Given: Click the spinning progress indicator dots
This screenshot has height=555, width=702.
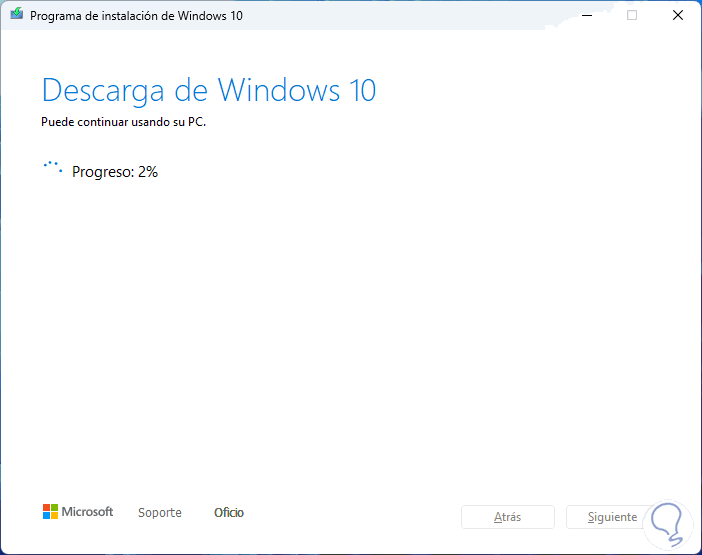Looking at the screenshot, I should coord(53,167).
